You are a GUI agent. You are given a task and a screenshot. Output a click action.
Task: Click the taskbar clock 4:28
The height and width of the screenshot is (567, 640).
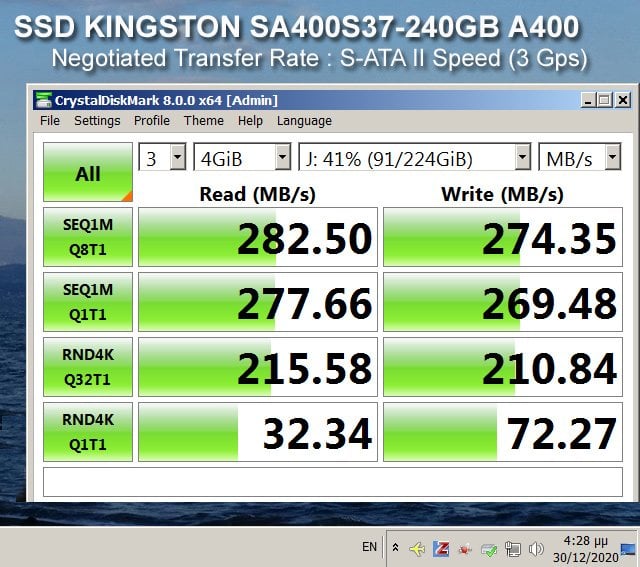pos(586,549)
